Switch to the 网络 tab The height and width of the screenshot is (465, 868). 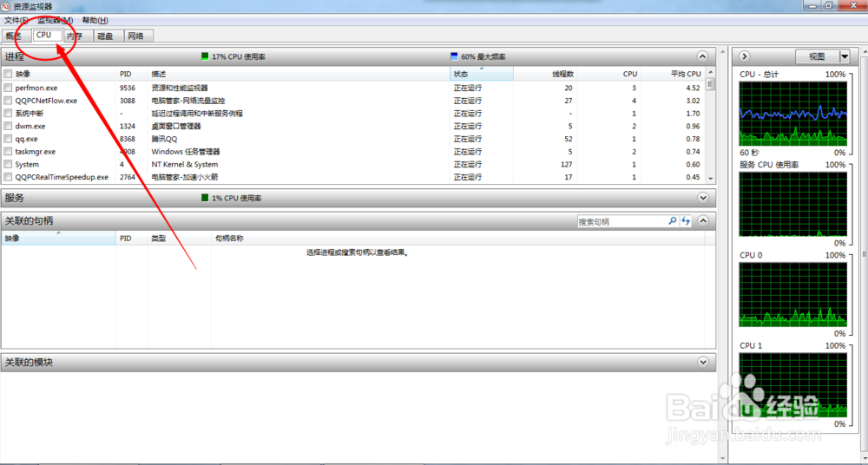[136, 36]
